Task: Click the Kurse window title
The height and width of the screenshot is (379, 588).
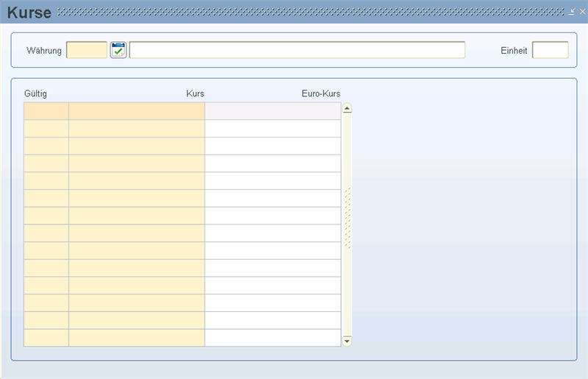Action: tap(29, 13)
